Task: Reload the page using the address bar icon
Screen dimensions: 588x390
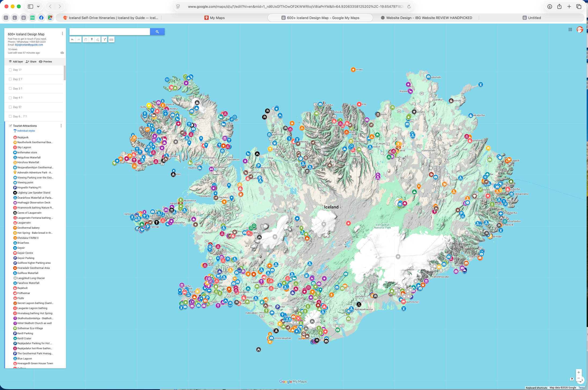Action: coord(409,6)
